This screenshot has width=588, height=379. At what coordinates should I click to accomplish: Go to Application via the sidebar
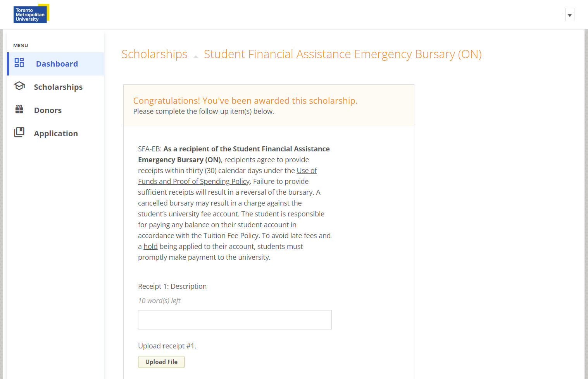coord(55,133)
